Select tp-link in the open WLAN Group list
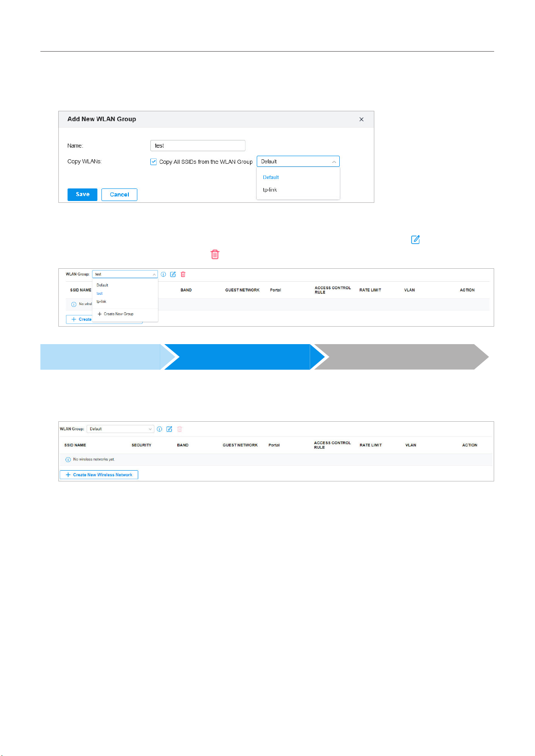 (x=101, y=302)
